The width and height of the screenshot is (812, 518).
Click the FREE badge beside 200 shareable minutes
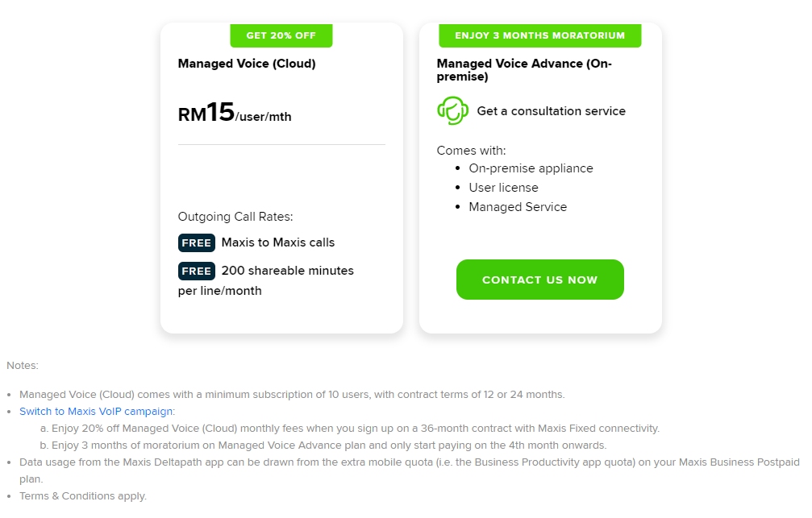[196, 271]
